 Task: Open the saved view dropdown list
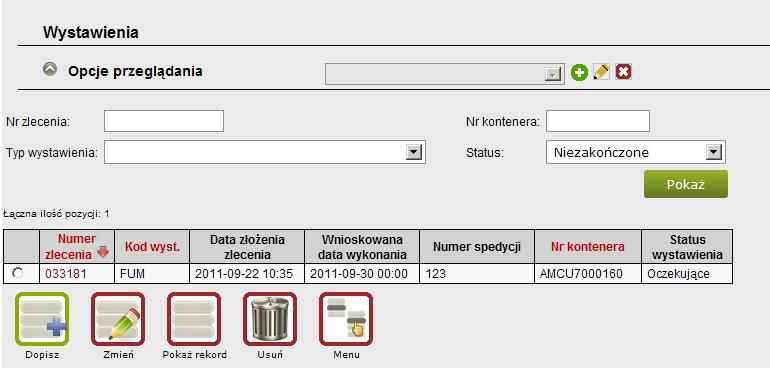444,74
